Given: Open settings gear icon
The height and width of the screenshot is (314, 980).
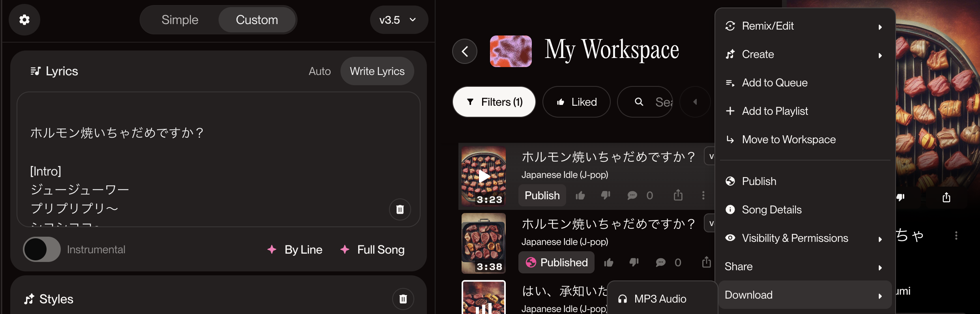Looking at the screenshot, I should [x=24, y=20].
